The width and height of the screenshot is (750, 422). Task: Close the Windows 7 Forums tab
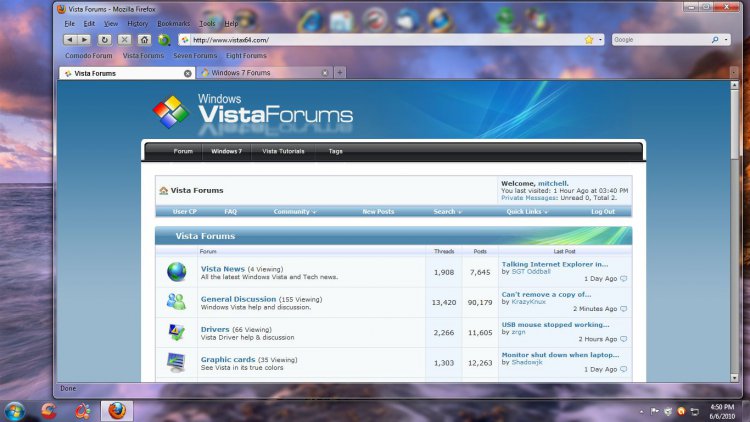pos(325,73)
